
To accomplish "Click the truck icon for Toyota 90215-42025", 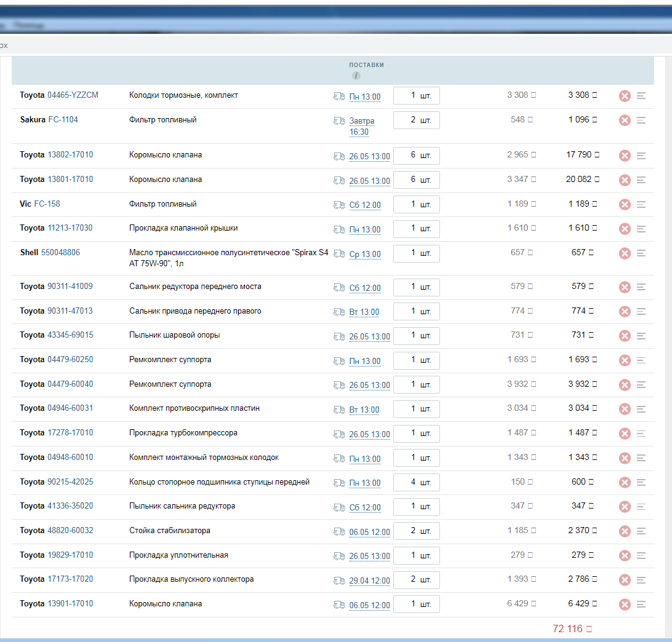I will [339, 482].
